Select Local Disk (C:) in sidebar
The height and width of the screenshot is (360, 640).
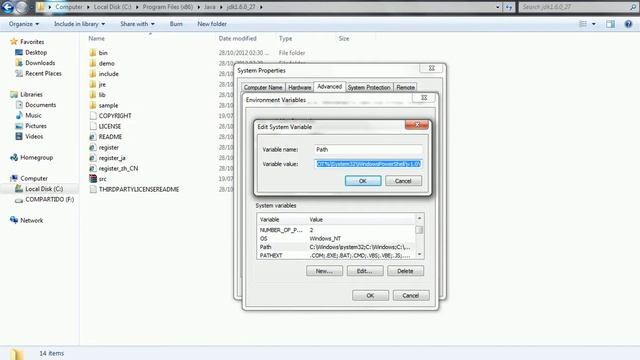pyautogui.click(x=44, y=189)
